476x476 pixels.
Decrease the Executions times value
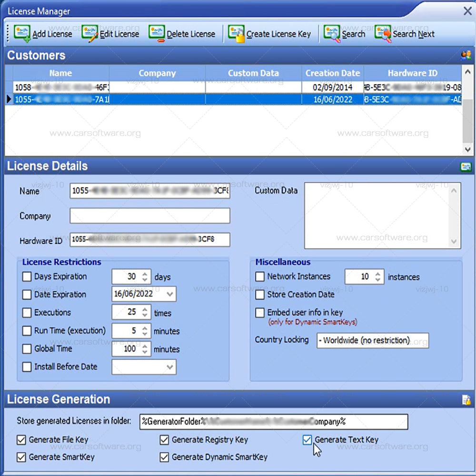(x=145, y=316)
